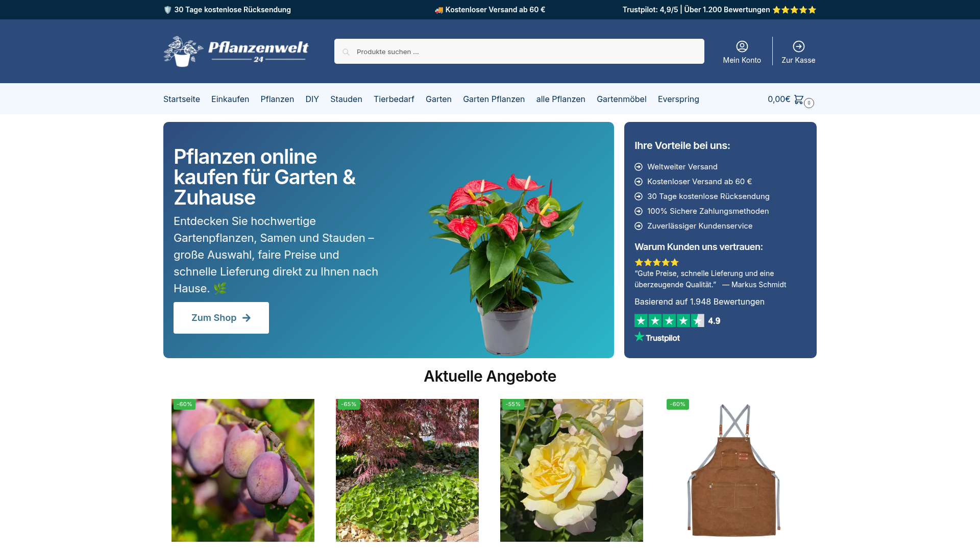Open the Startseite menu item

click(182, 99)
